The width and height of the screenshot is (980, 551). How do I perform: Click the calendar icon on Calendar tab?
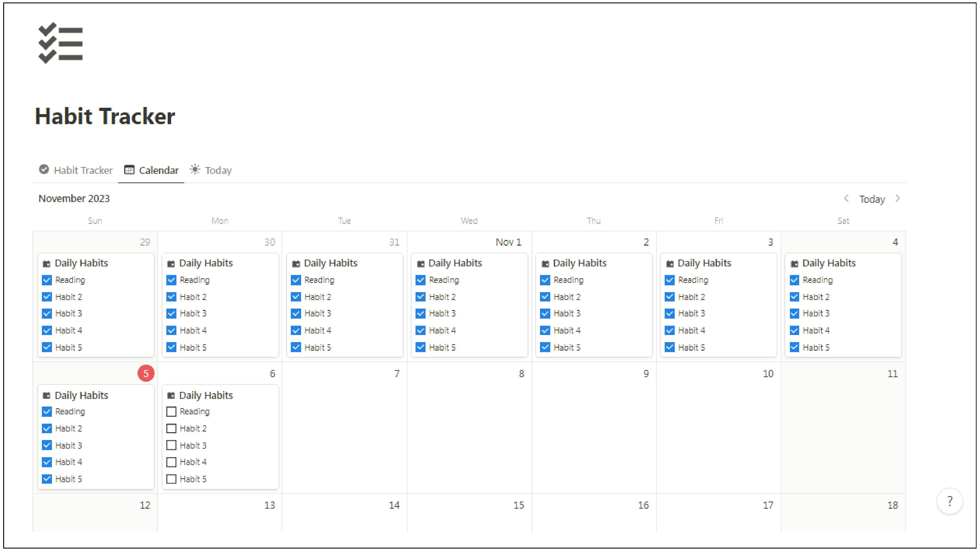coord(129,170)
